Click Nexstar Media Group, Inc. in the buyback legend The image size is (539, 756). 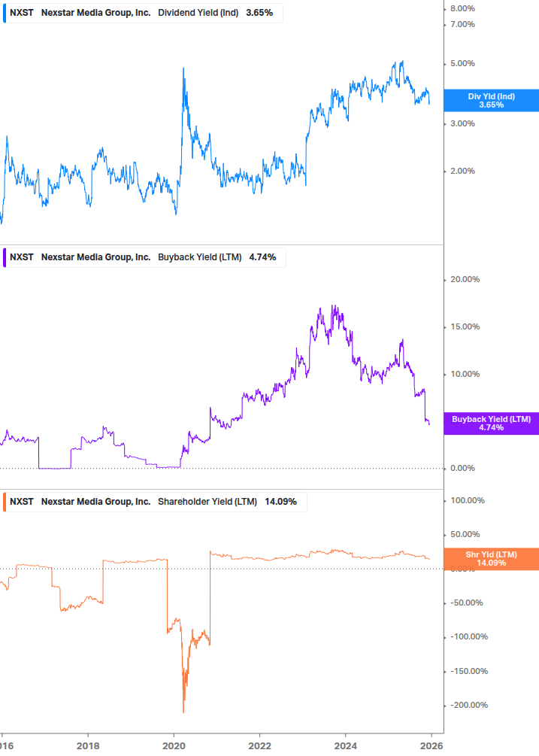[x=96, y=257]
